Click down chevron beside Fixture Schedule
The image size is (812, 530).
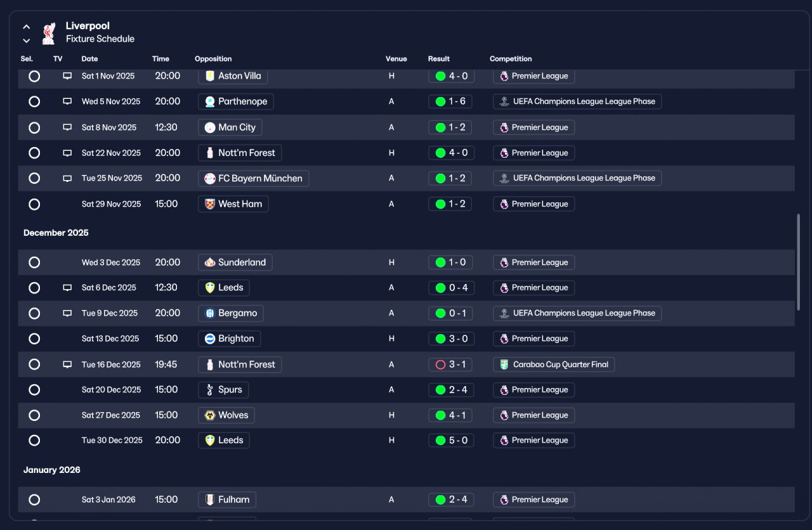pos(26,41)
